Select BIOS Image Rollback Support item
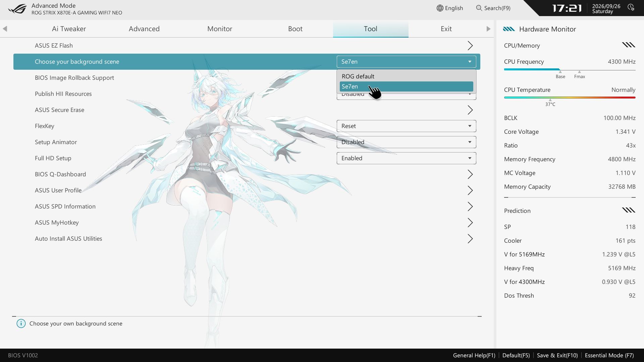 [x=74, y=78]
